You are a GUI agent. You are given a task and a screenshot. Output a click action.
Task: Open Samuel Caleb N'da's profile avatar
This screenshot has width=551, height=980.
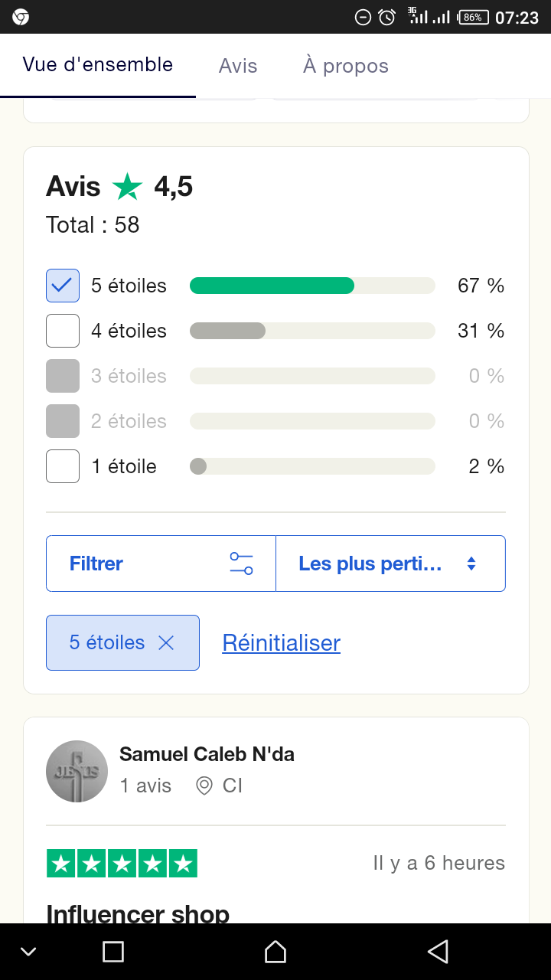(77, 771)
